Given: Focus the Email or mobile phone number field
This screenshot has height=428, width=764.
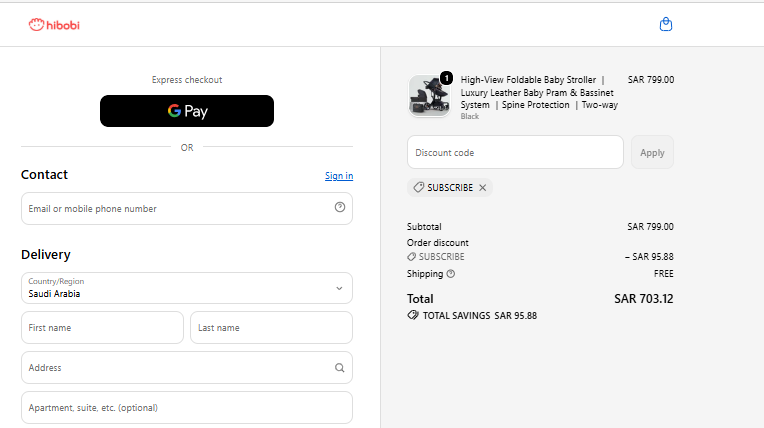Looking at the screenshot, I should (x=187, y=209).
